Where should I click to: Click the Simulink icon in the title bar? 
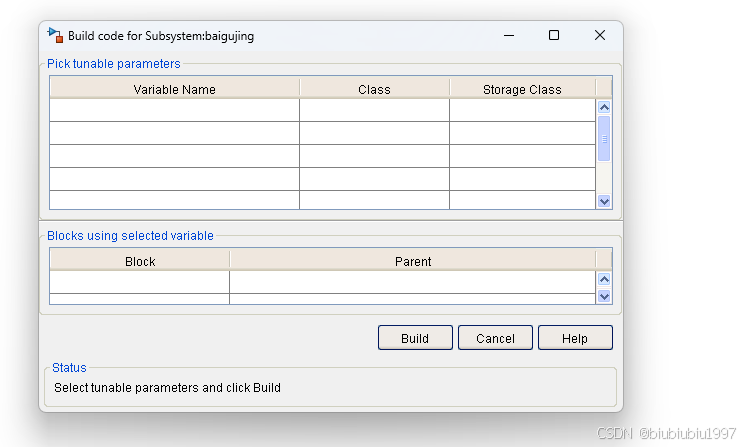(55, 35)
